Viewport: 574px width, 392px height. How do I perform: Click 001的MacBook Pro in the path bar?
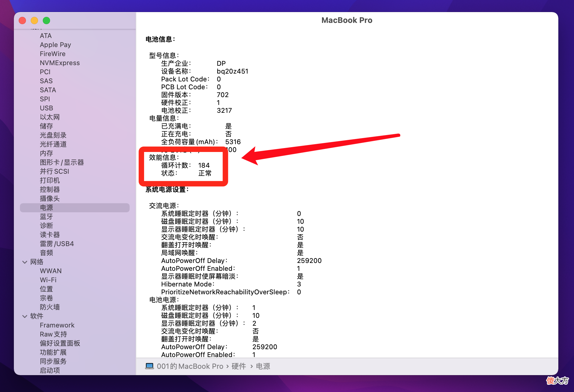click(190, 366)
